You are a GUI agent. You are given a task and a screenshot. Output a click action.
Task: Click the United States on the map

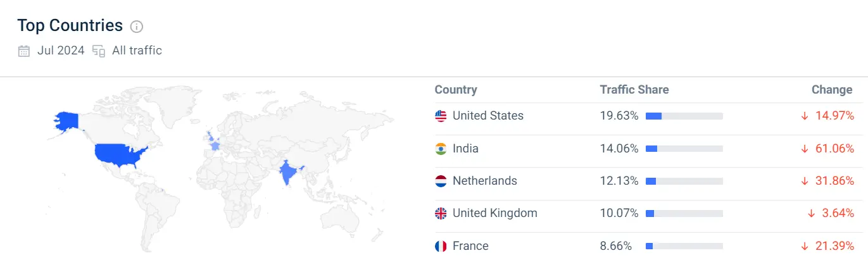119,154
